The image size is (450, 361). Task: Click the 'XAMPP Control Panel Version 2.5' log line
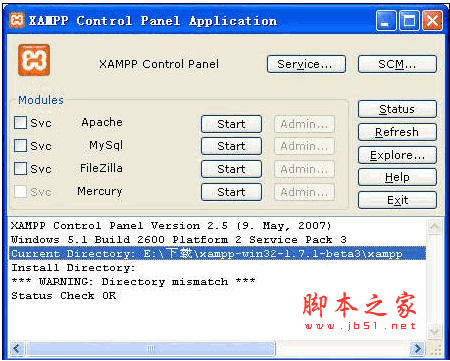pyautogui.click(x=171, y=226)
